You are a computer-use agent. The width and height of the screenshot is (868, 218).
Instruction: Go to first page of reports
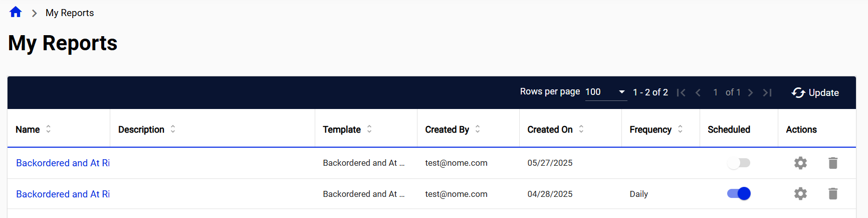tap(681, 92)
